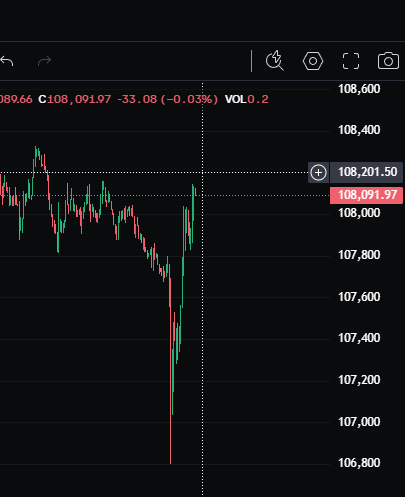Select the crosshair price label 108,201.50
Viewport: 405px width, 497px height.
367,172
